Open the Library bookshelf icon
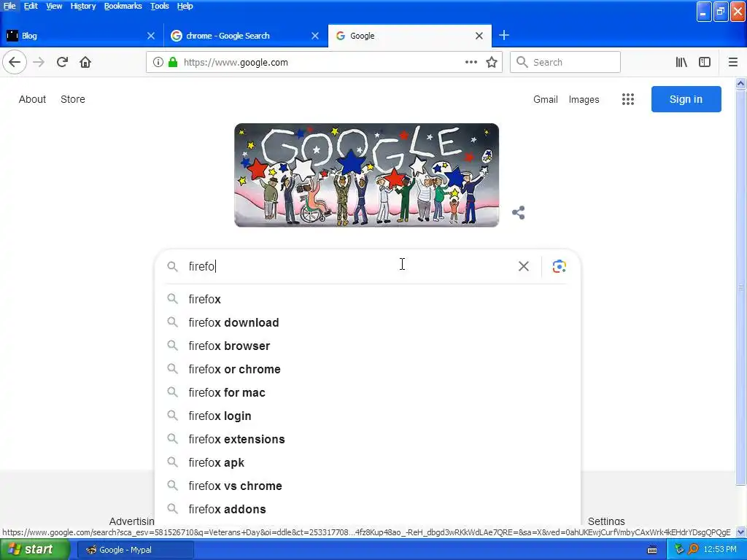This screenshot has width=747, height=560. 681,62
